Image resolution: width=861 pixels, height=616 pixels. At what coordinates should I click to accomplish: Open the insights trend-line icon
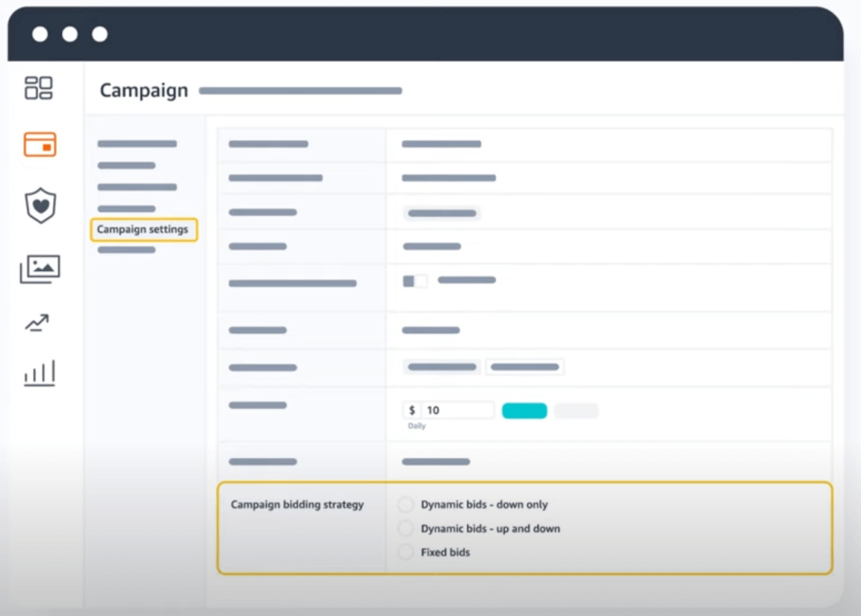point(37,323)
